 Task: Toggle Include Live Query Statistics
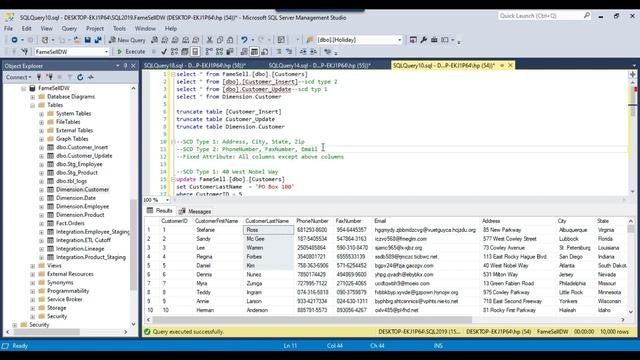[220, 52]
